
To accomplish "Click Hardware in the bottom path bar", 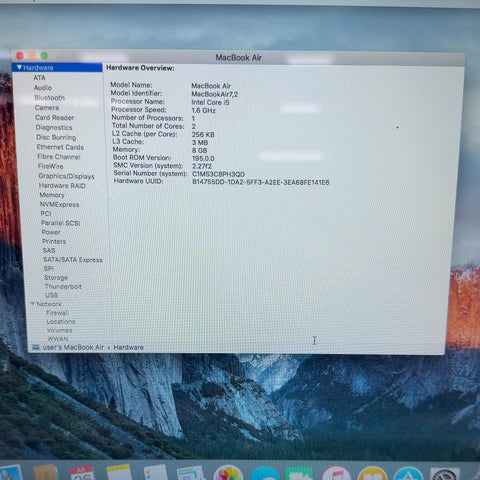I will [x=128, y=347].
